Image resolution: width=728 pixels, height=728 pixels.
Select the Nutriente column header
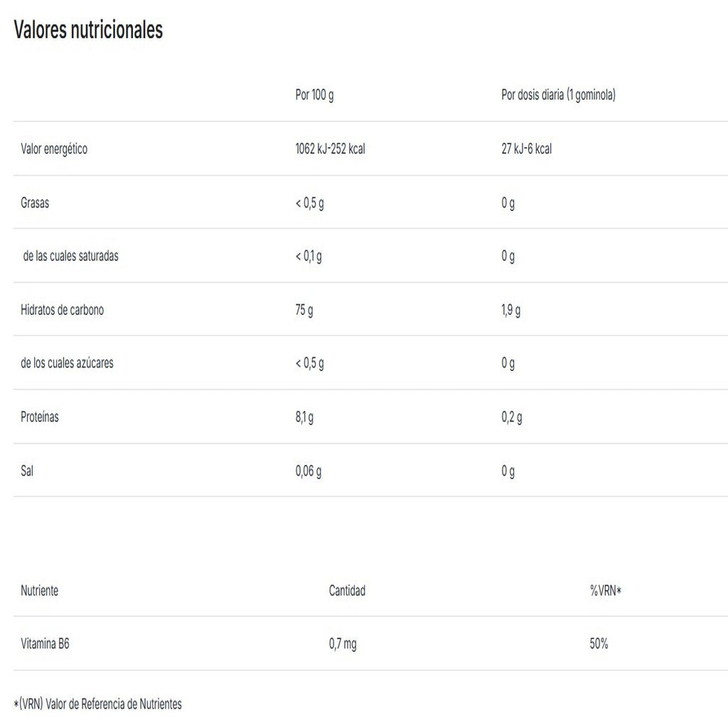coord(40,591)
